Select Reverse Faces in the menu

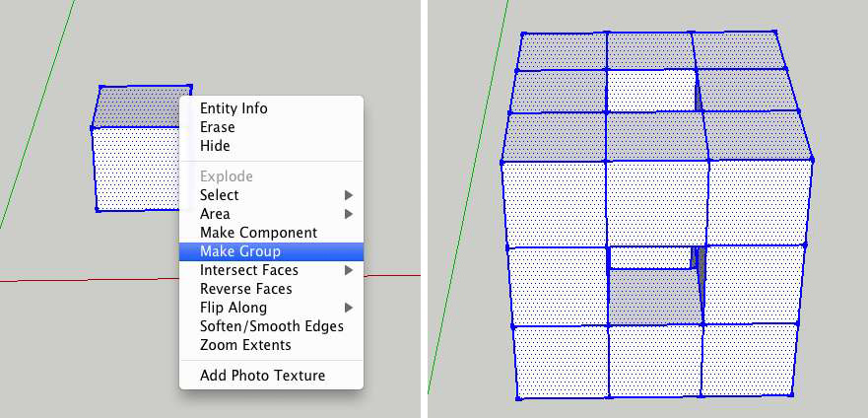271,289
